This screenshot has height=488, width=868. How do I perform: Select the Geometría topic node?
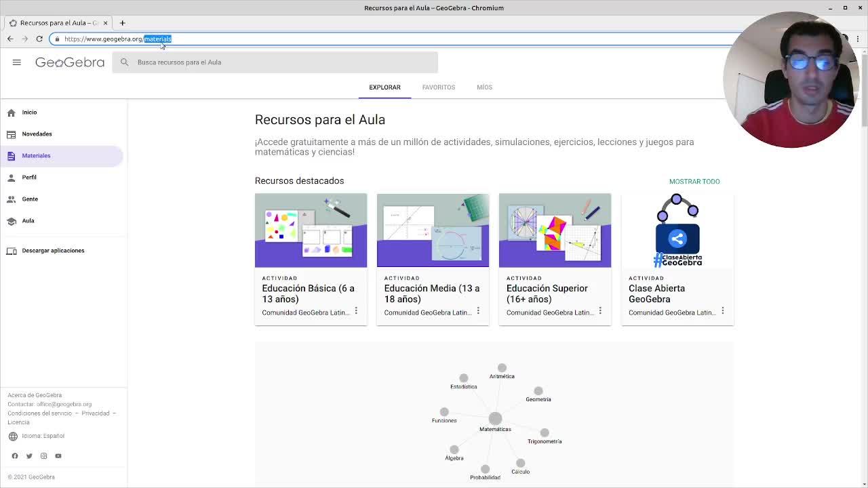coord(538,391)
